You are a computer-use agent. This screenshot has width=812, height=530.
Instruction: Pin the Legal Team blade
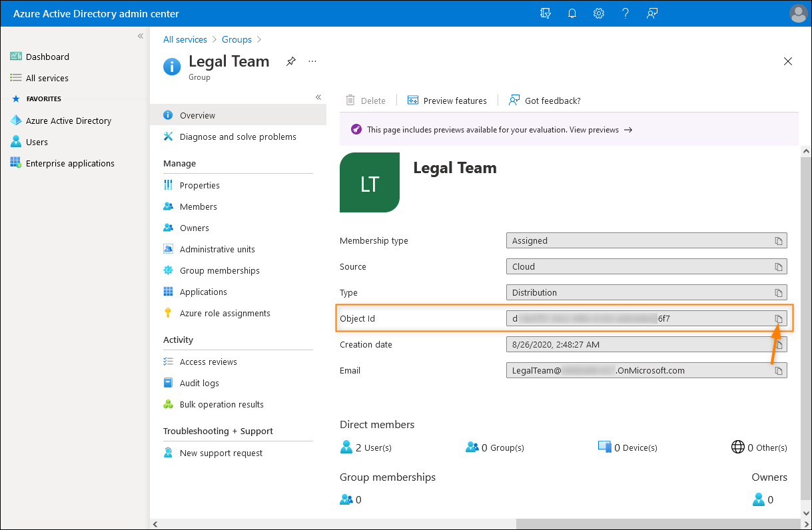291,61
